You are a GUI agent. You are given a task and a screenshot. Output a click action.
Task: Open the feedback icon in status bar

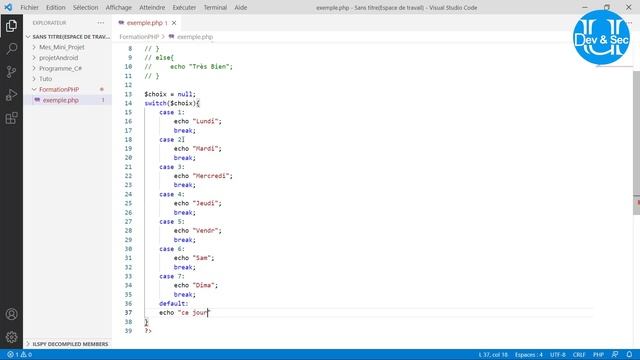[x=615, y=355]
